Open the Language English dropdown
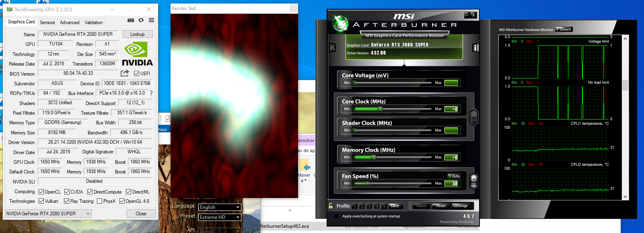 pos(220,207)
